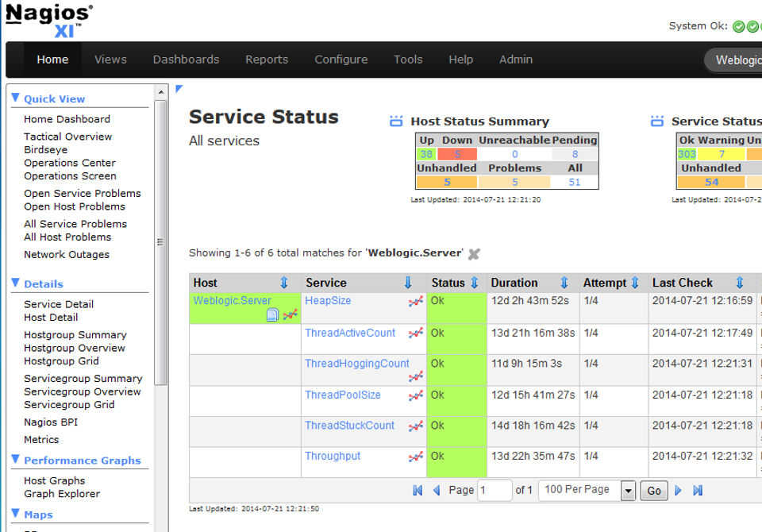Image resolution: width=762 pixels, height=532 pixels.
Task: Open the Reports menu tab
Action: (x=267, y=60)
